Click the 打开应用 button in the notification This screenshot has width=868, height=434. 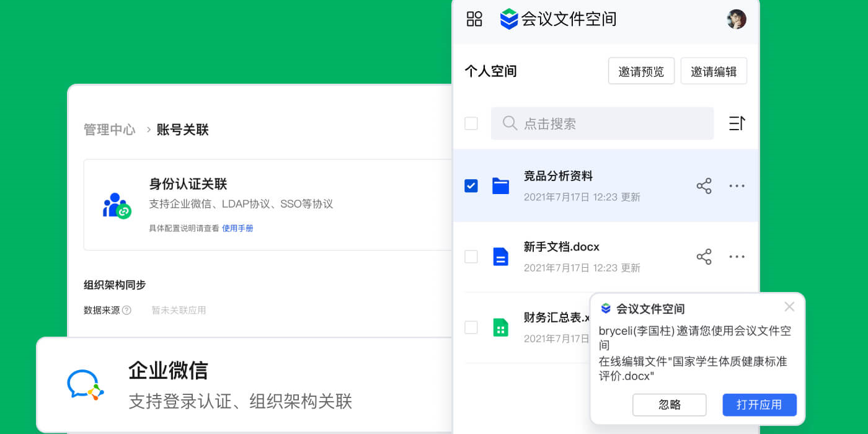pyautogui.click(x=759, y=405)
